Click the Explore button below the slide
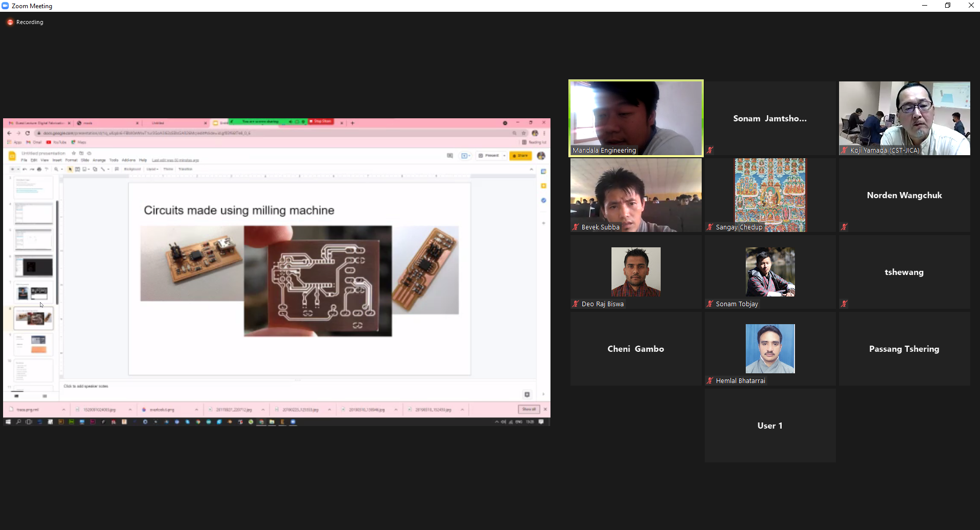The height and width of the screenshot is (530, 980). [x=527, y=394]
